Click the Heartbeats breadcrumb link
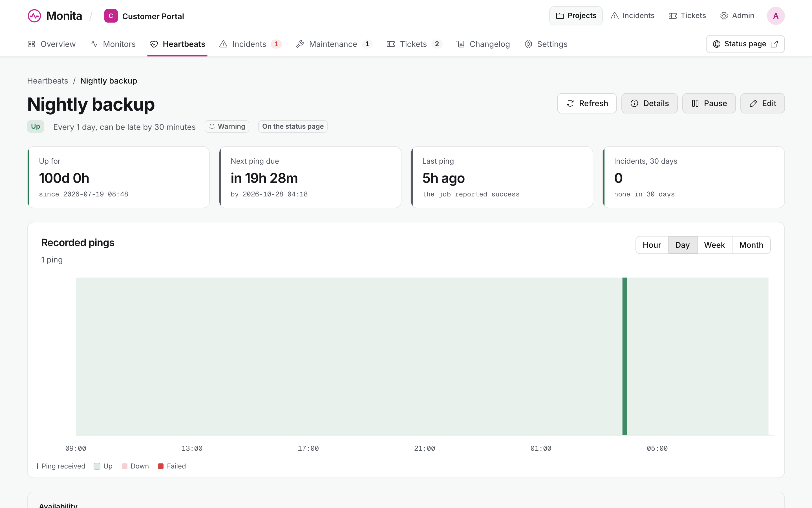The image size is (812, 508). tap(48, 81)
